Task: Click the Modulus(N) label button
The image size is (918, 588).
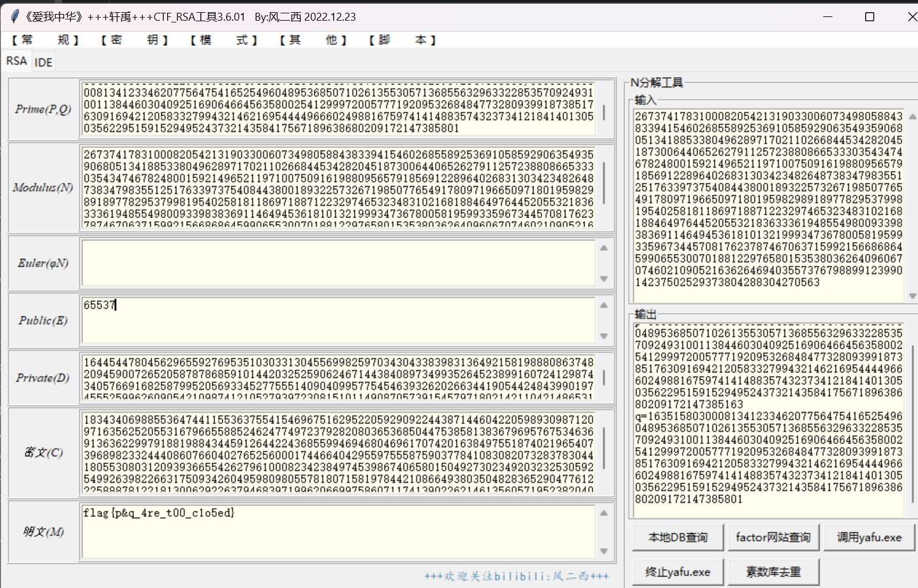Action: click(43, 187)
